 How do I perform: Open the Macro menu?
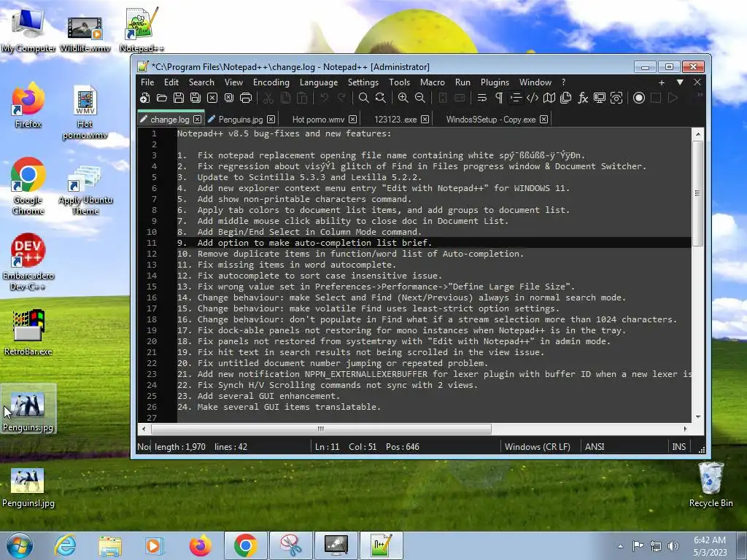pos(432,82)
